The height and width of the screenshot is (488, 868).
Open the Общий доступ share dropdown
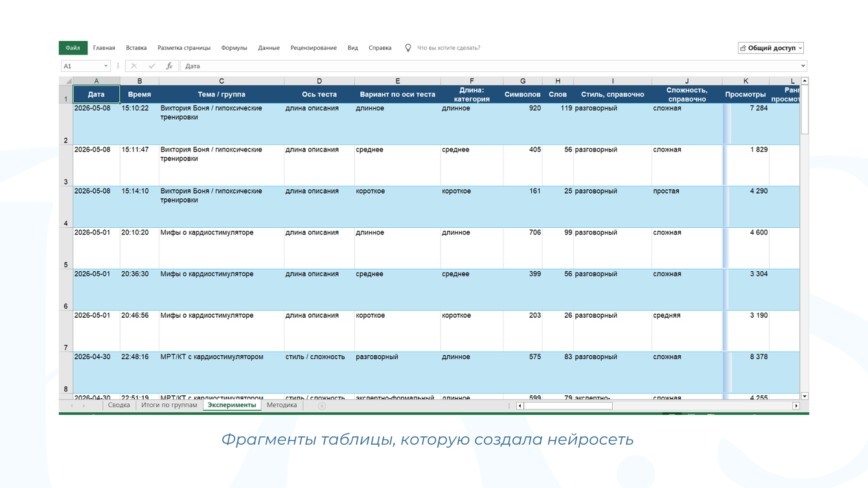pyautogui.click(x=771, y=48)
